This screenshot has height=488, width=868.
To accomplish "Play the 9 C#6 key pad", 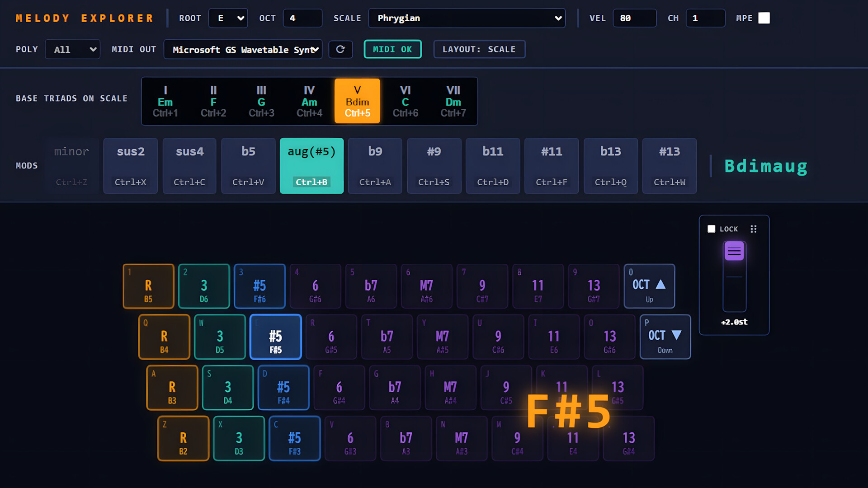I will coord(498,337).
